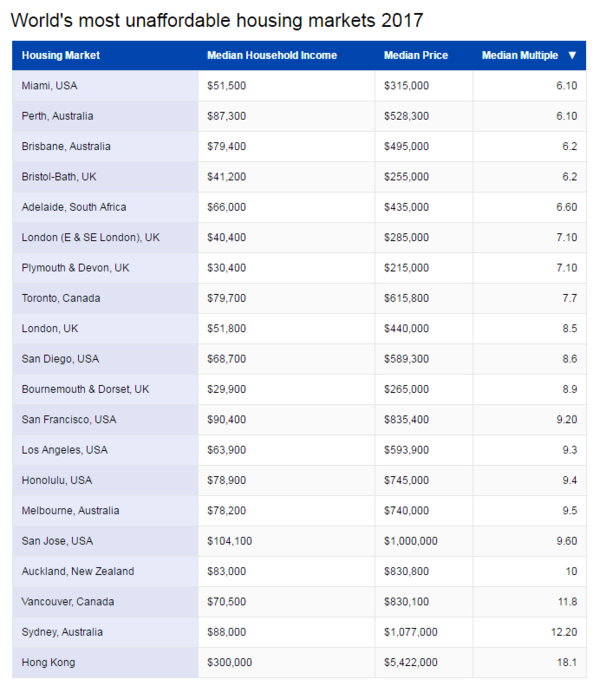
Task: Click the Median Multiple header text
Action: click(519, 56)
